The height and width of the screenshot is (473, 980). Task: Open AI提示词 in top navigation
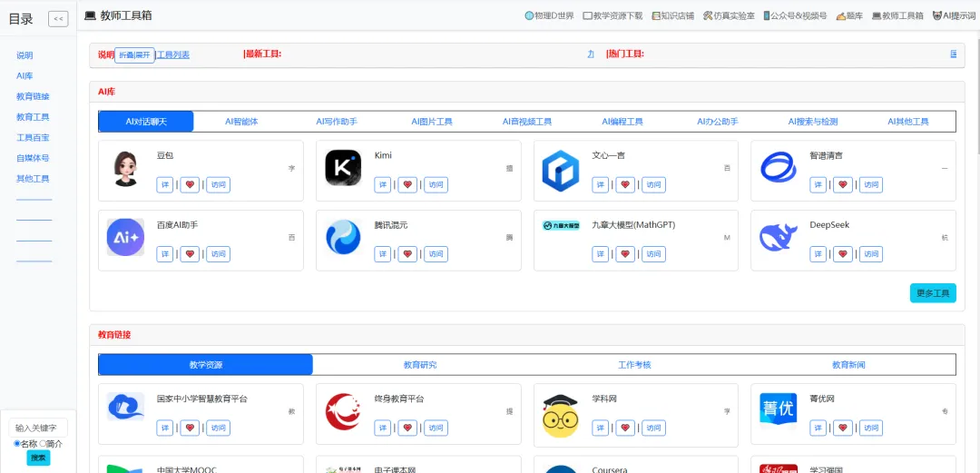click(954, 16)
